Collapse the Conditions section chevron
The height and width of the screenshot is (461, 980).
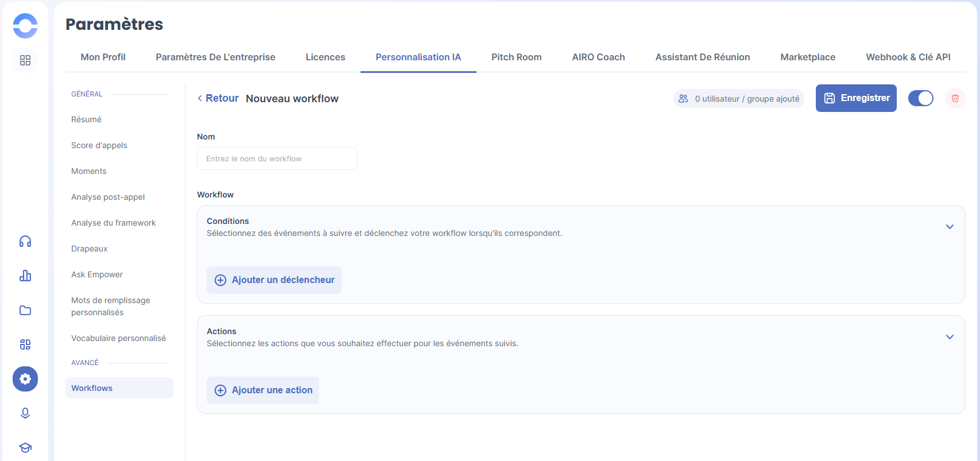coord(950,227)
